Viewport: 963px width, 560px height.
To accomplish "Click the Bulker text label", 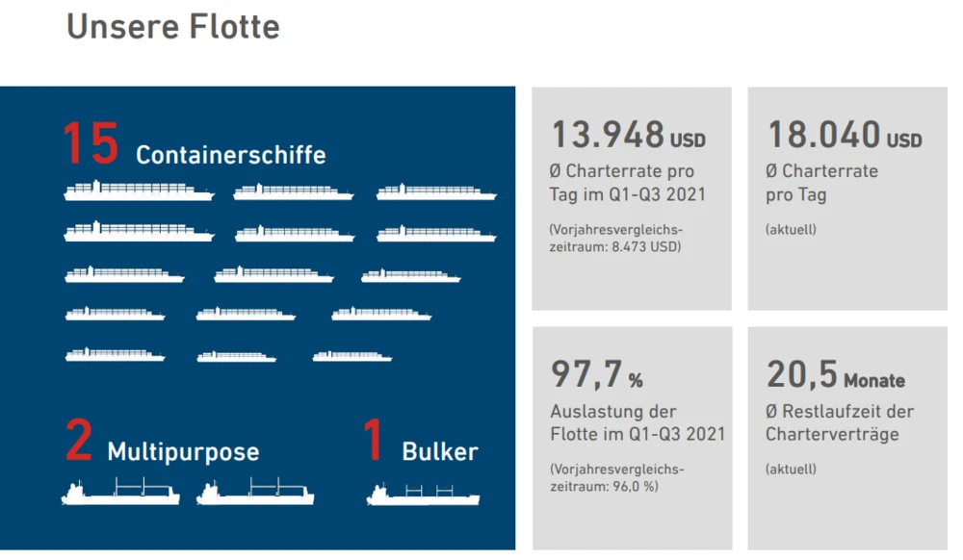I will [439, 451].
